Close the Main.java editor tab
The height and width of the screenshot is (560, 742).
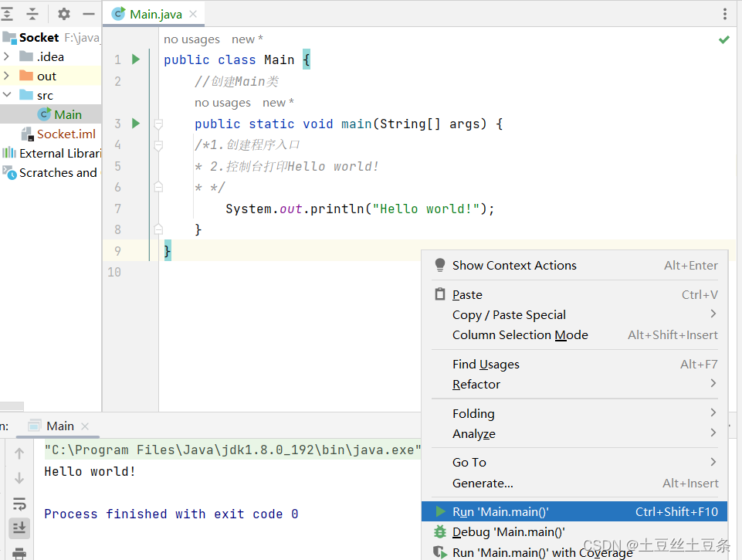coord(193,14)
